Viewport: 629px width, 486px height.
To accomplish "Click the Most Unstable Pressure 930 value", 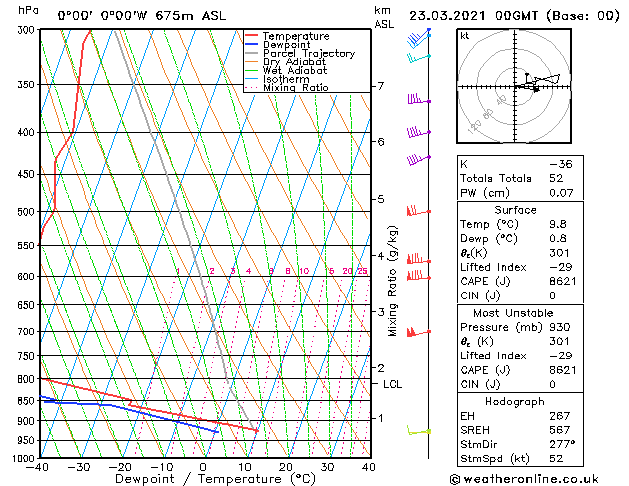I will [x=560, y=327].
